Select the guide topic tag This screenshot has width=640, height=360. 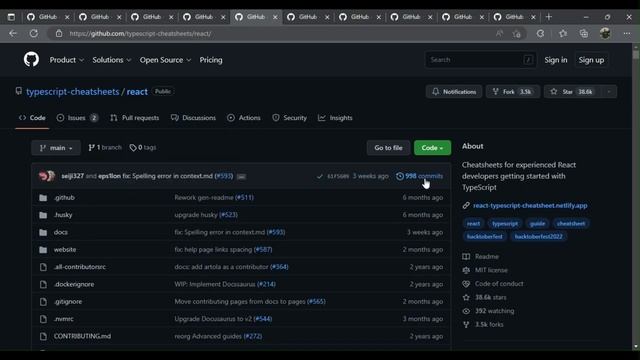[537, 223]
